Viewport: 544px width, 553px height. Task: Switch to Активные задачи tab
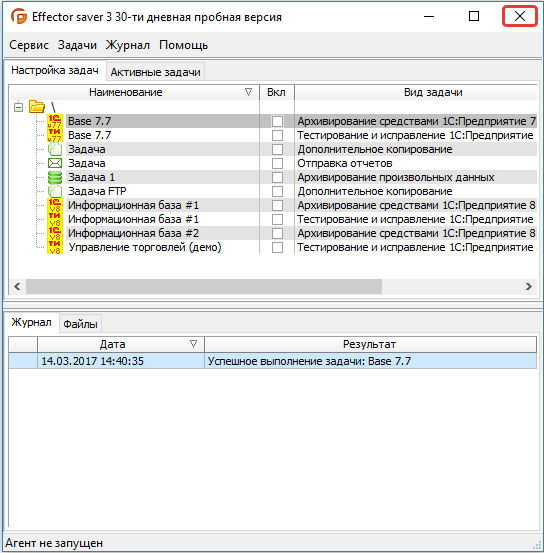click(156, 72)
